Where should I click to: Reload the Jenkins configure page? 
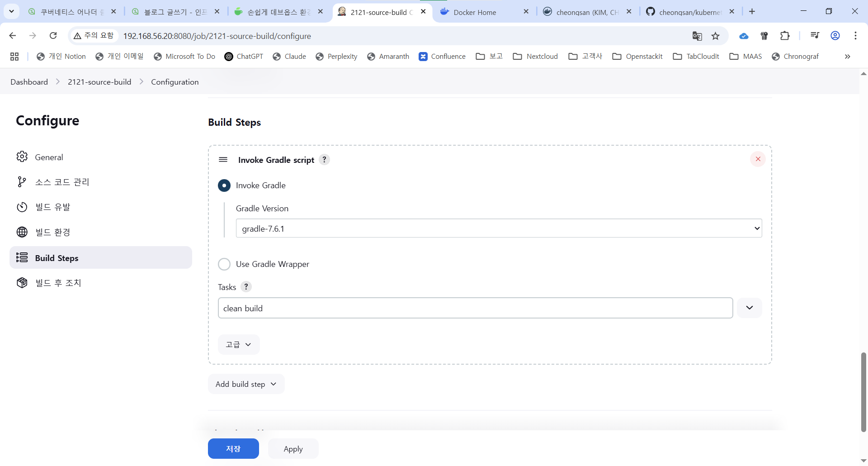(x=53, y=36)
